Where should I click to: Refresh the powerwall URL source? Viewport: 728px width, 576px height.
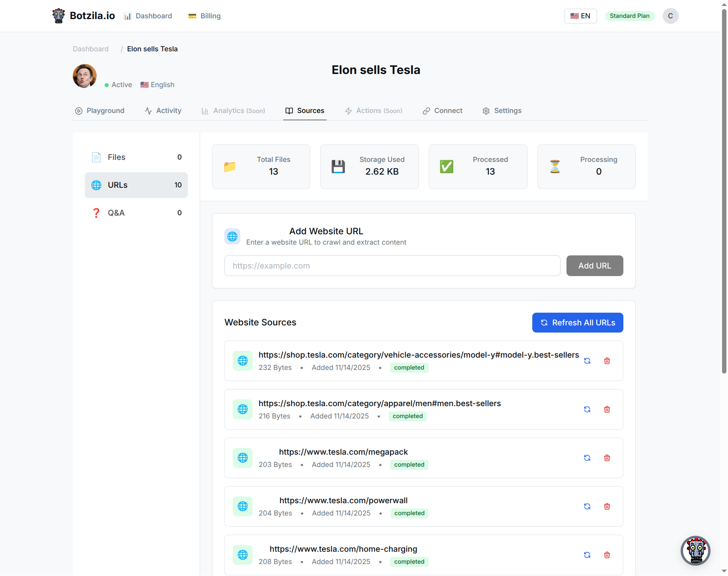click(x=587, y=506)
